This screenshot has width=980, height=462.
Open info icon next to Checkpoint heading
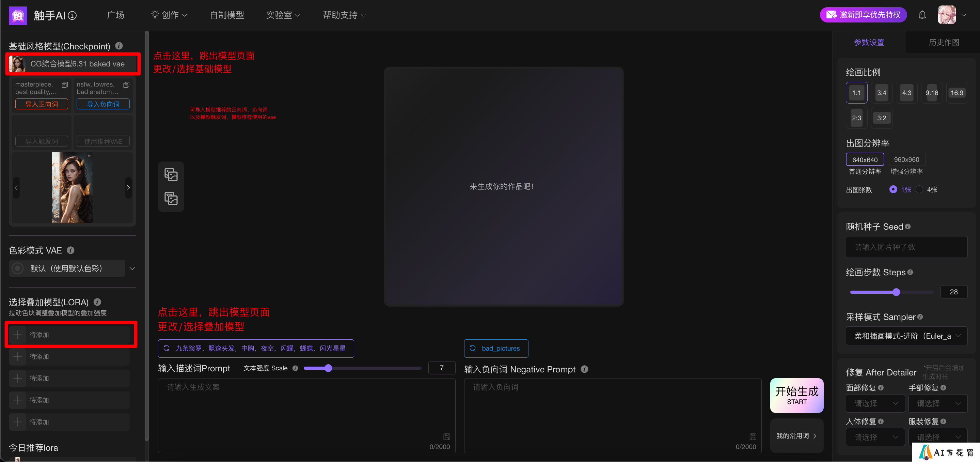pos(119,46)
